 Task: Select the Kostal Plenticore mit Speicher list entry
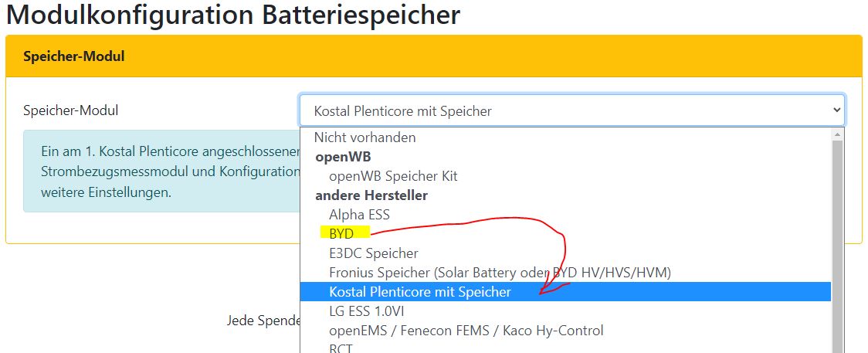pos(420,292)
